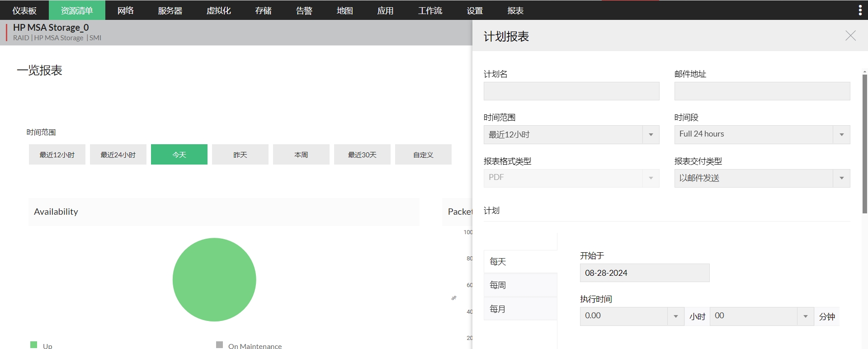Image resolution: width=868 pixels, height=349 pixels.
Task: Open the 工作流 menu
Action: 430,10
